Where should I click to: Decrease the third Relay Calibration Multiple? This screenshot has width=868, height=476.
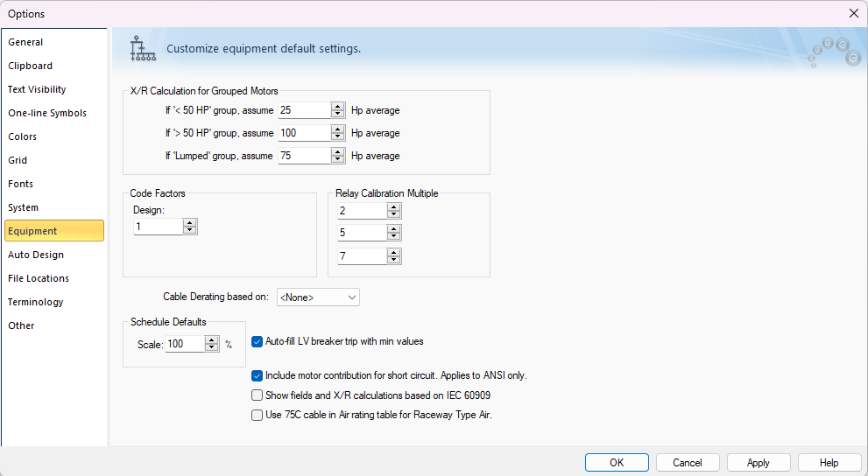pyautogui.click(x=394, y=260)
